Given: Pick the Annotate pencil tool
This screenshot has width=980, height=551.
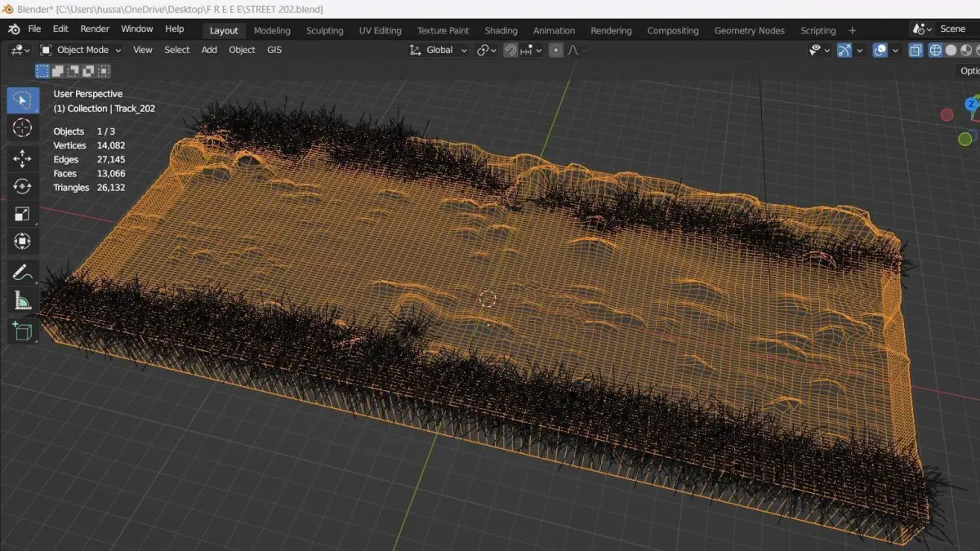Looking at the screenshot, I should pyautogui.click(x=22, y=273).
